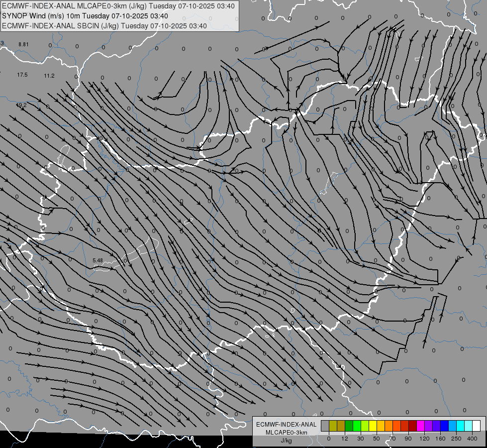487x448 pixels.
Task: Click MLCAPE0-3km text in the legend
Action: tap(287, 433)
